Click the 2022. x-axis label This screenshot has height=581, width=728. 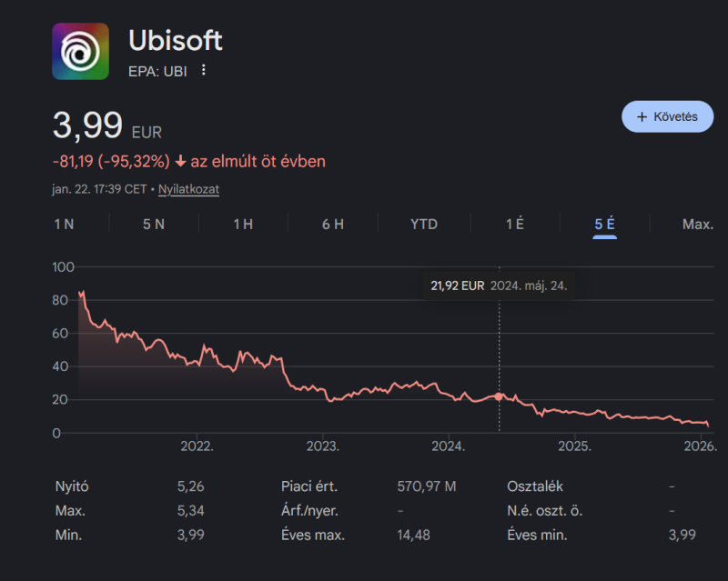click(x=197, y=446)
